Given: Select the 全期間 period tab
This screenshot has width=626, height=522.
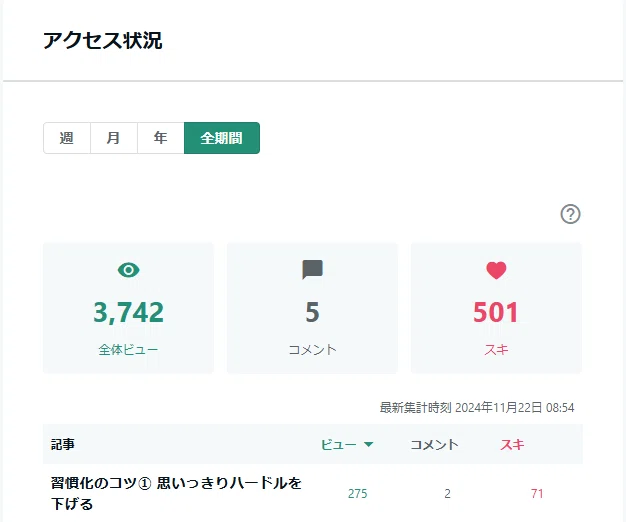Looking at the screenshot, I should pyautogui.click(x=222, y=138).
